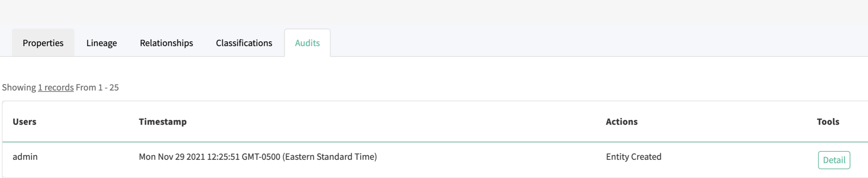The image size is (868, 178).
Task: Click the empty tab bar area right of Audits
Action: [x=573, y=43]
